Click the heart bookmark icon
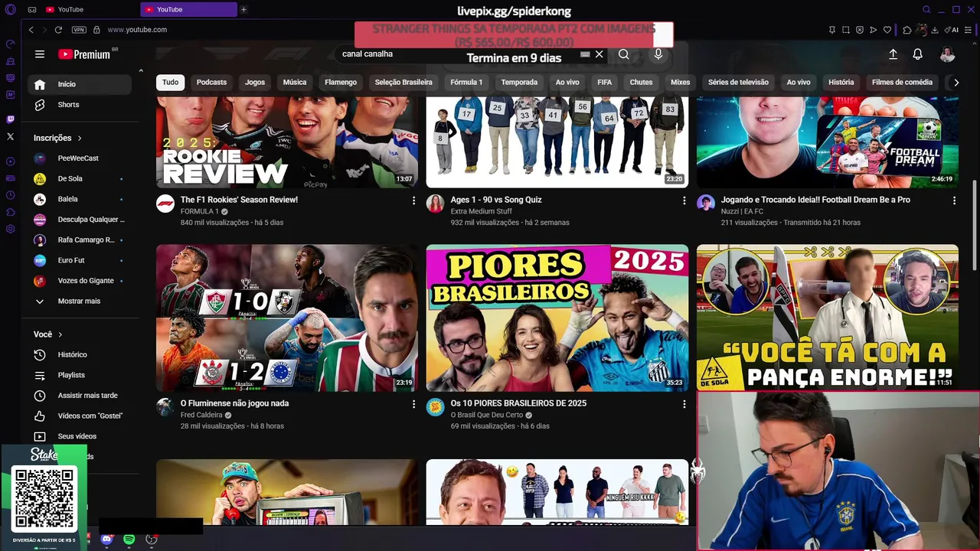Image resolution: width=980 pixels, height=551 pixels. click(x=887, y=30)
